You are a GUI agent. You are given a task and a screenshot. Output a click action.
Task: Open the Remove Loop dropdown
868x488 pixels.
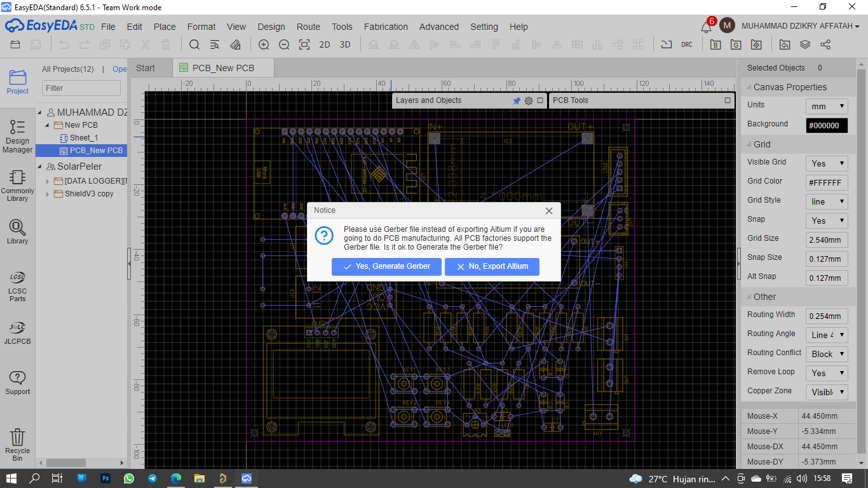point(827,373)
